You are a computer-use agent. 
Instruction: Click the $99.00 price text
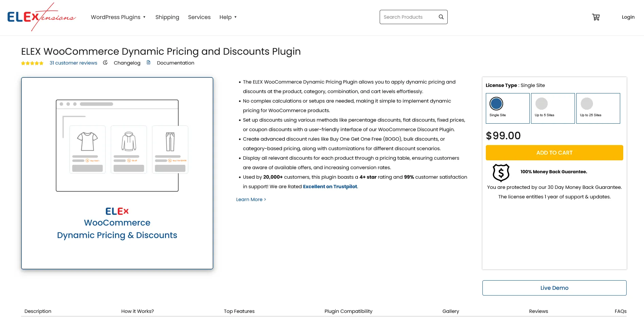pos(503,136)
